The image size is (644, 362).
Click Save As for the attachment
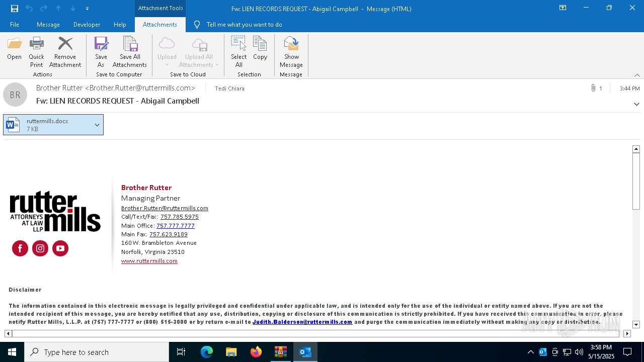101,52
